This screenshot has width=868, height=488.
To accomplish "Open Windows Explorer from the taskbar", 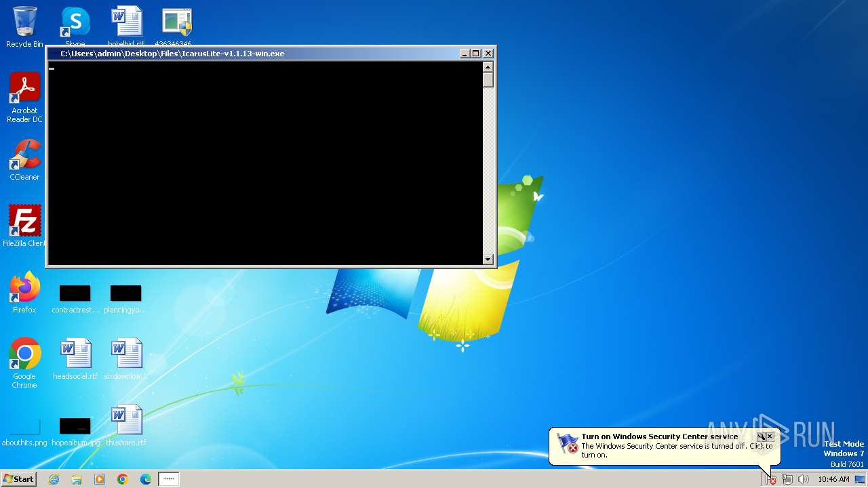I will pyautogui.click(x=77, y=479).
